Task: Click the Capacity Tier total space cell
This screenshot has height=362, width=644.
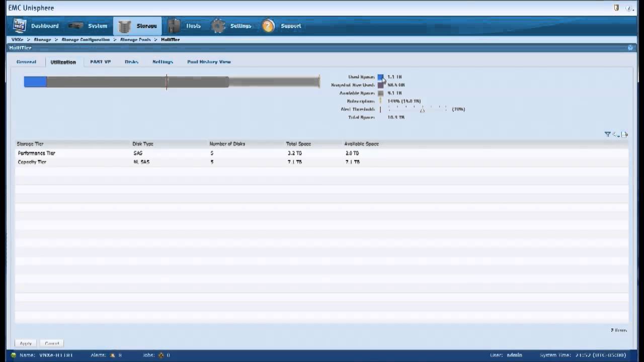Action: pos(295,162)
